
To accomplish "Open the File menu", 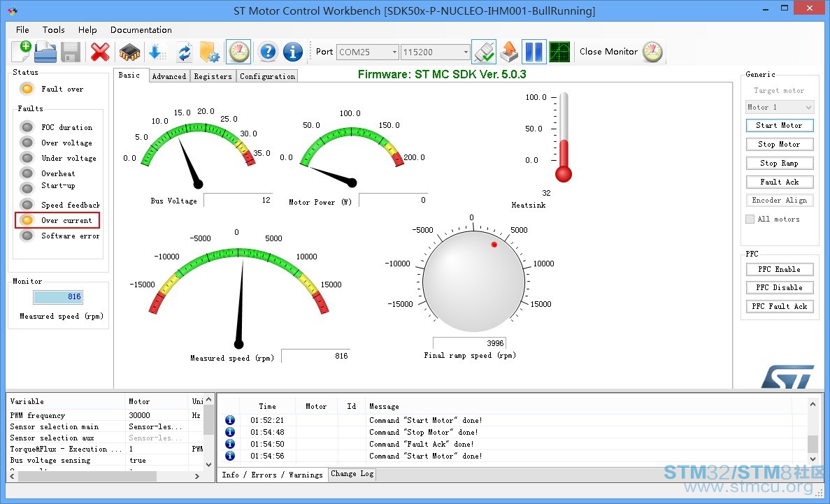I will (x=22, y=29).
